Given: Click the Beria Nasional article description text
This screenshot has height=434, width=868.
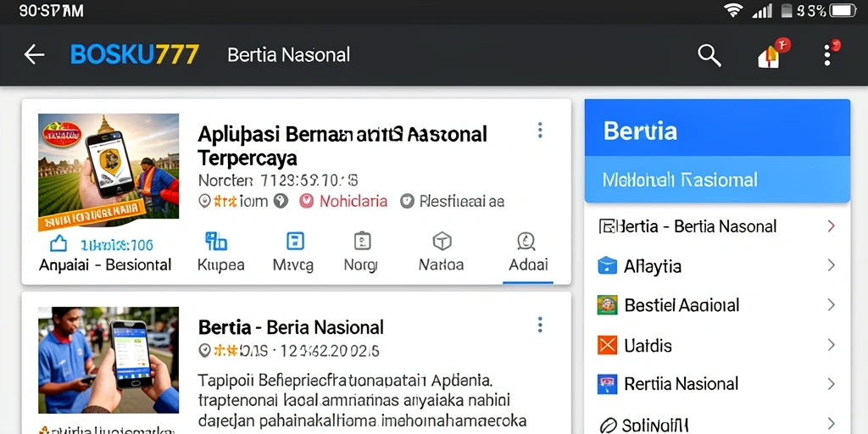Looking at the screenshot, I should click(x=362, y=400).
